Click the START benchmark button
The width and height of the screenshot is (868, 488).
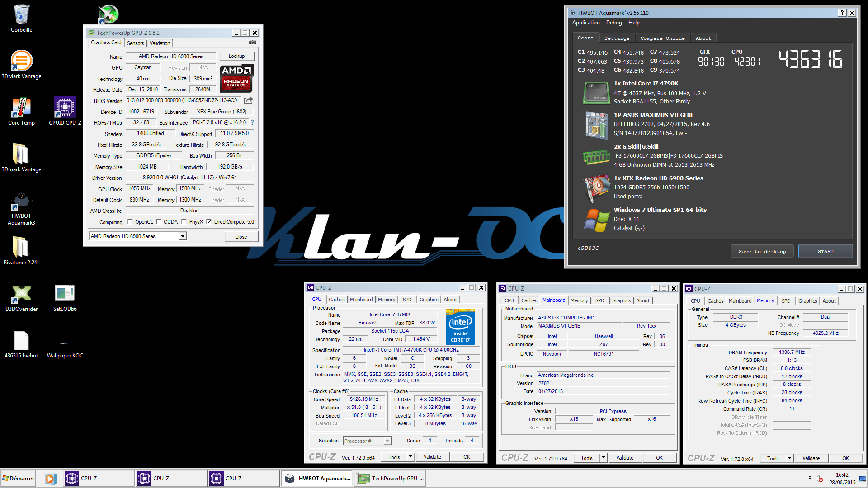[x=826, y=251]
